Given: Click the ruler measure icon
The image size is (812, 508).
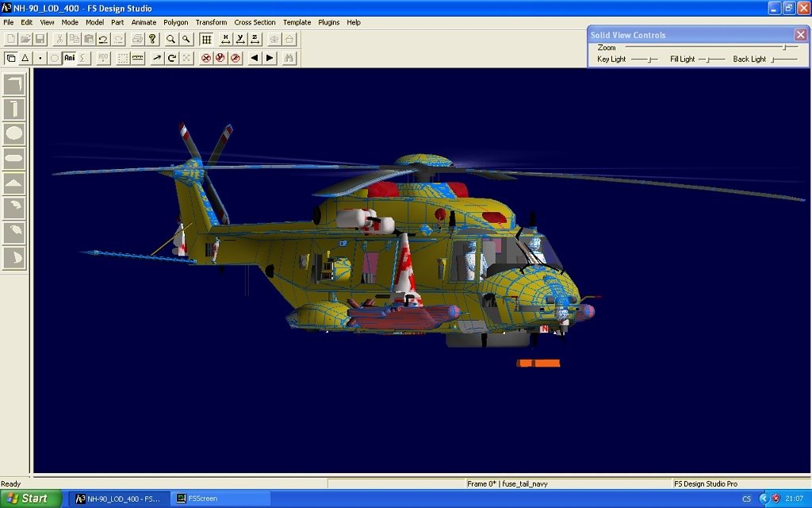Looking at the screenshot, I should click(x=138, y=58).
